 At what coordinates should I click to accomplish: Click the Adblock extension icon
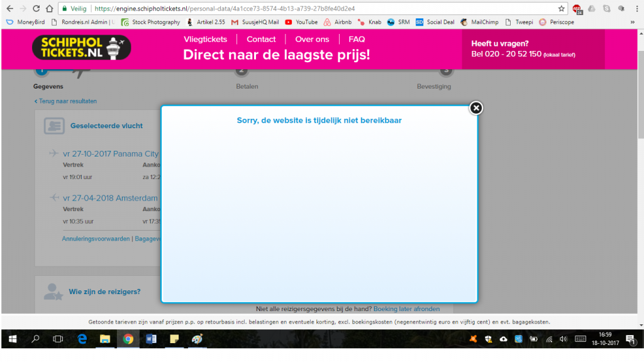pyautogui.click(x=577, y=9)
